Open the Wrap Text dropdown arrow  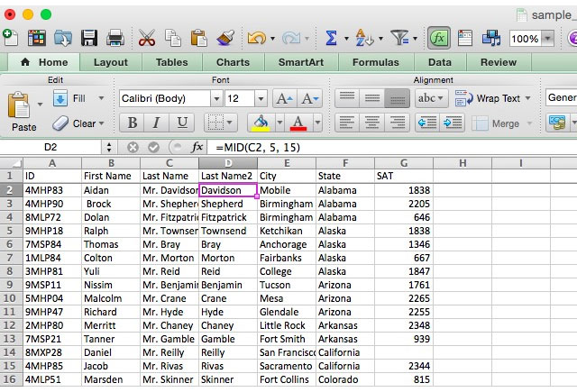527,98
